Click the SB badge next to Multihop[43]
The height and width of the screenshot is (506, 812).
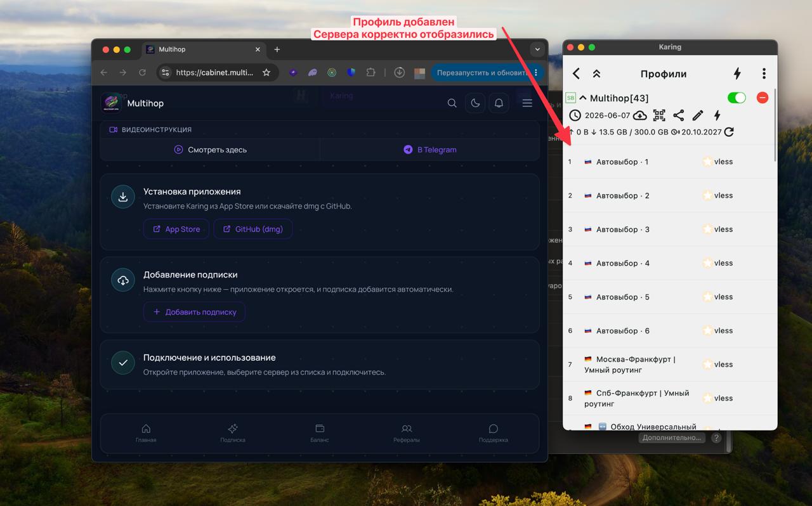click(570, 98)
